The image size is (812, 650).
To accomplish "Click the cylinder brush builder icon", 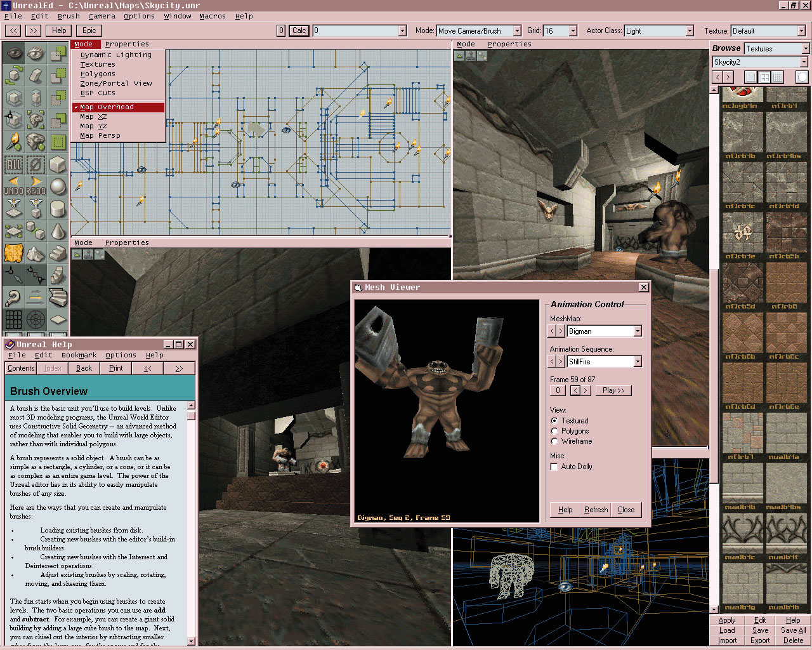I will coord(58,208).
